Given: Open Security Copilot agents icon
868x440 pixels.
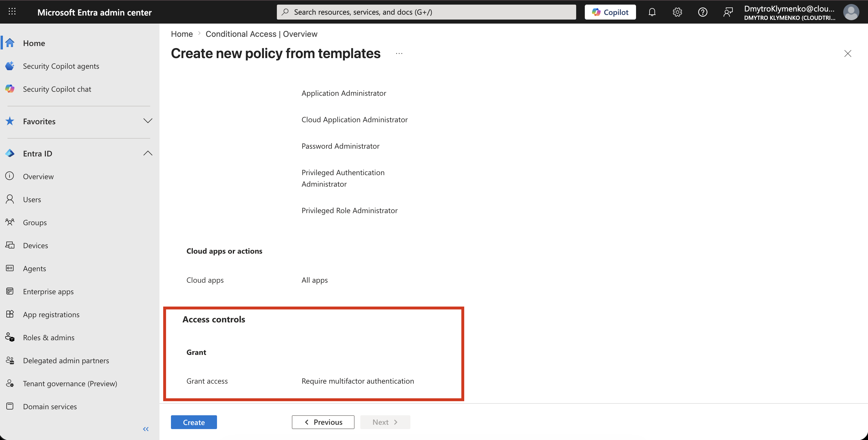Looking at the screenshot, I should (x=10, y=66).
